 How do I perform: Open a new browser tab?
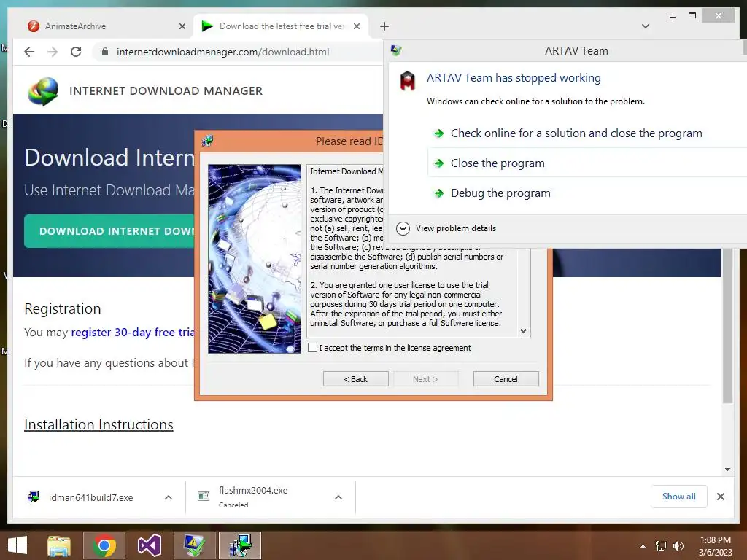(384, 27)
